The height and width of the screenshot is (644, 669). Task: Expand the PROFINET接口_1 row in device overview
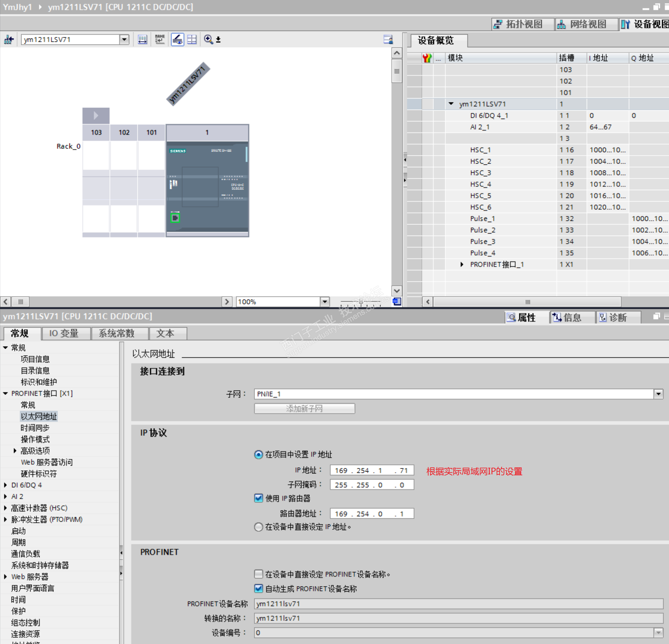[462, 264]
